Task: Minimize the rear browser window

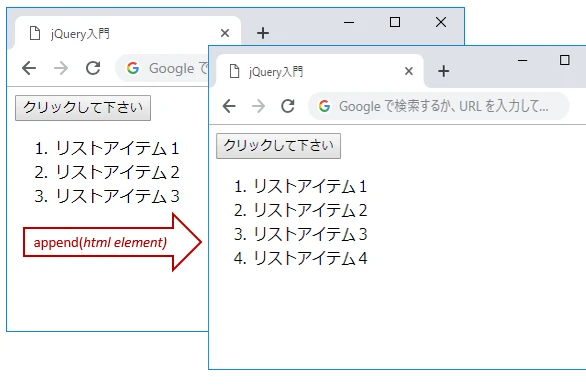Action: pos(349,22)
